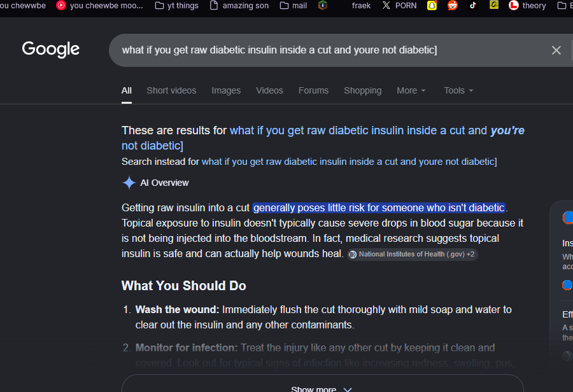This screenshot has width=573, height=392.
Task: Open the National Institutes of Health source chip
Action: (x=412, y=255)
